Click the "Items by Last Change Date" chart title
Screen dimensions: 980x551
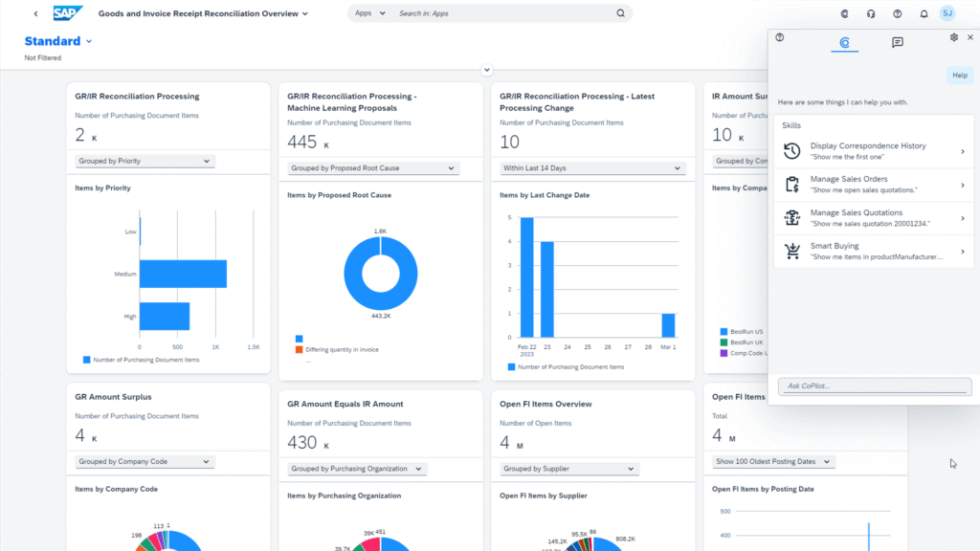point(545,195)
